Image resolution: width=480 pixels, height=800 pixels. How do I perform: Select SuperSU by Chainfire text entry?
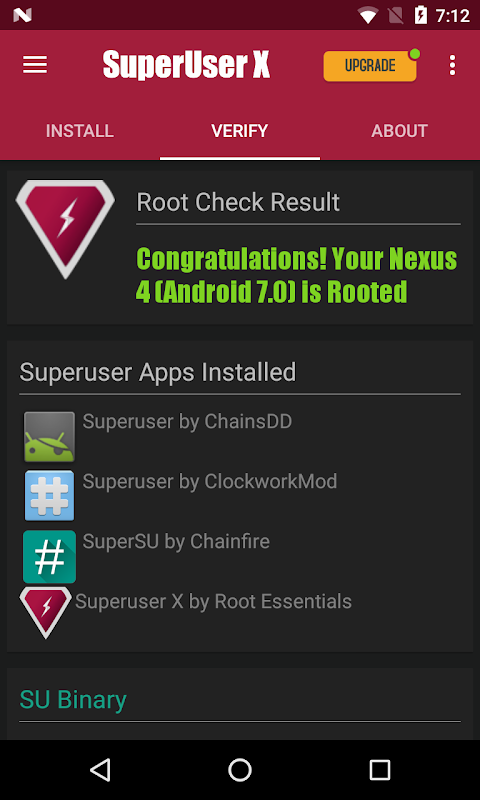click(x=176, y=541)
